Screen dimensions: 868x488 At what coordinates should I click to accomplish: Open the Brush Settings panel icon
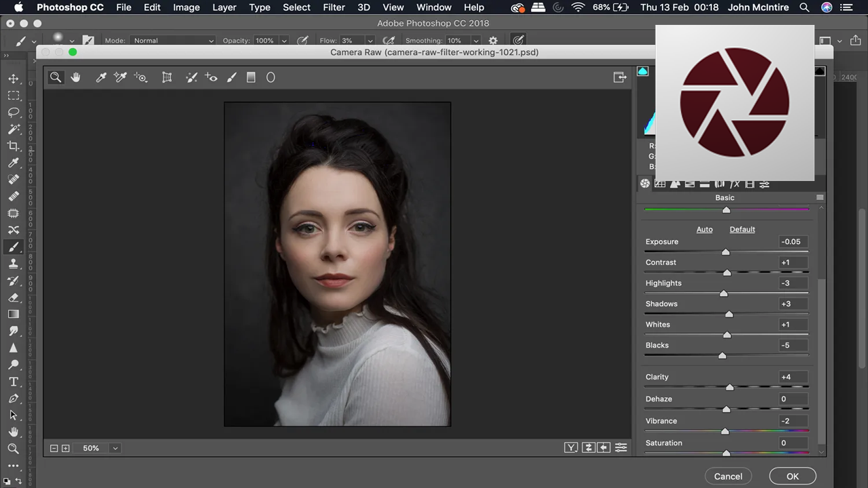[x=87, y=41]
